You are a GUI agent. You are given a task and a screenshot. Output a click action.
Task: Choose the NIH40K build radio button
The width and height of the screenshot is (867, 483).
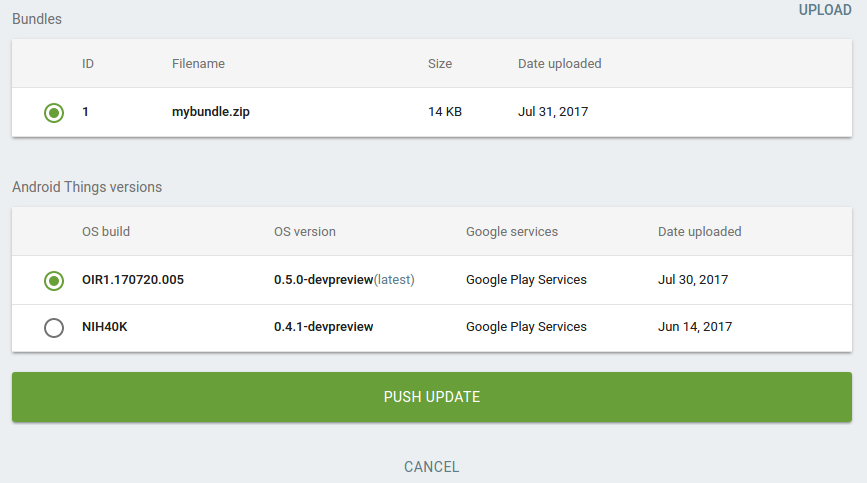coord(54,328)
